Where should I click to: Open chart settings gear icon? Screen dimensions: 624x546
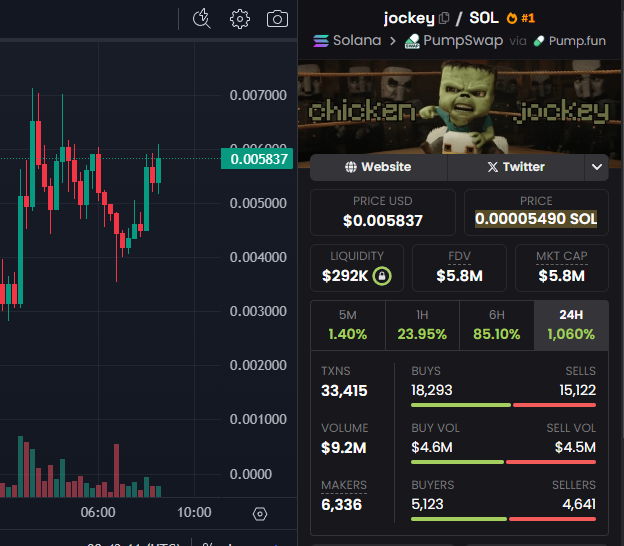240,19
